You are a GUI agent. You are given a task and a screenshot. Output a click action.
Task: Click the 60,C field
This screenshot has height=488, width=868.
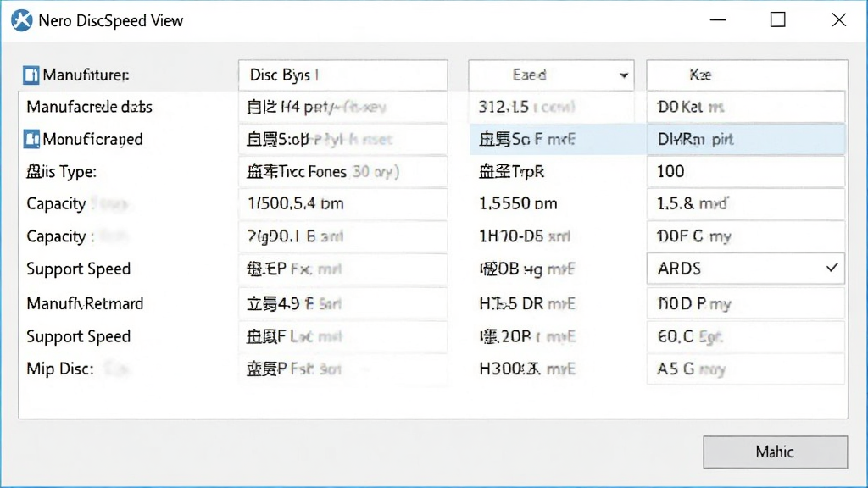click(746, 335)
